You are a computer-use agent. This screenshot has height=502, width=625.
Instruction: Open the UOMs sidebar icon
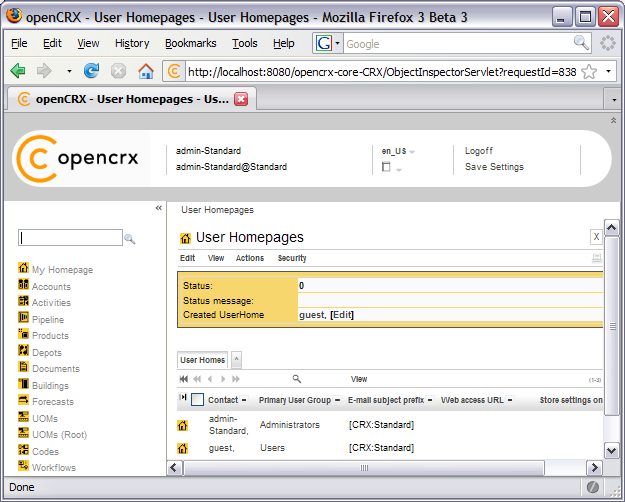tap(24, 417)
